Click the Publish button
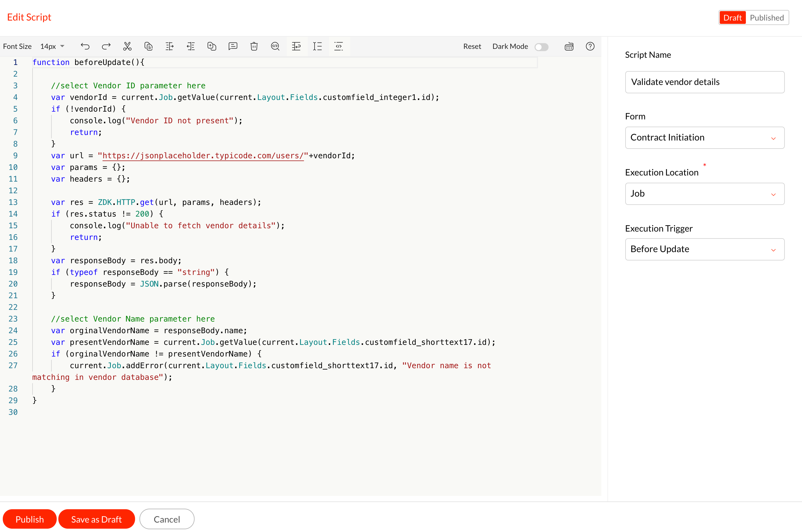Viewport: 802px width, 532px height. click(x=29, y=519)
